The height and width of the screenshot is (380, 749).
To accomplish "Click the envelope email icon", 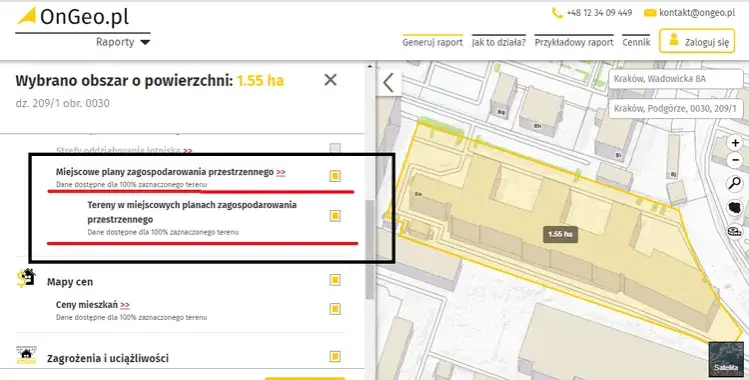I will 650,13.
